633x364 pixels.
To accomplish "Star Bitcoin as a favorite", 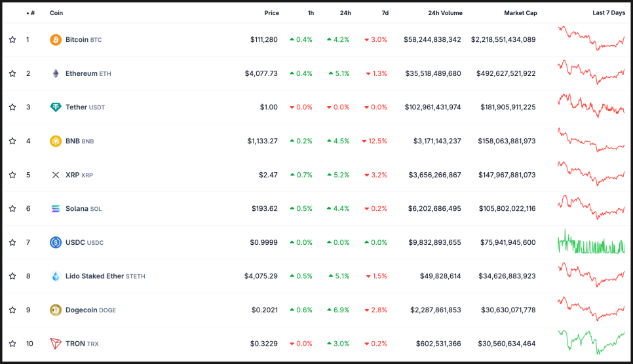I will click(x=12, y=40).
